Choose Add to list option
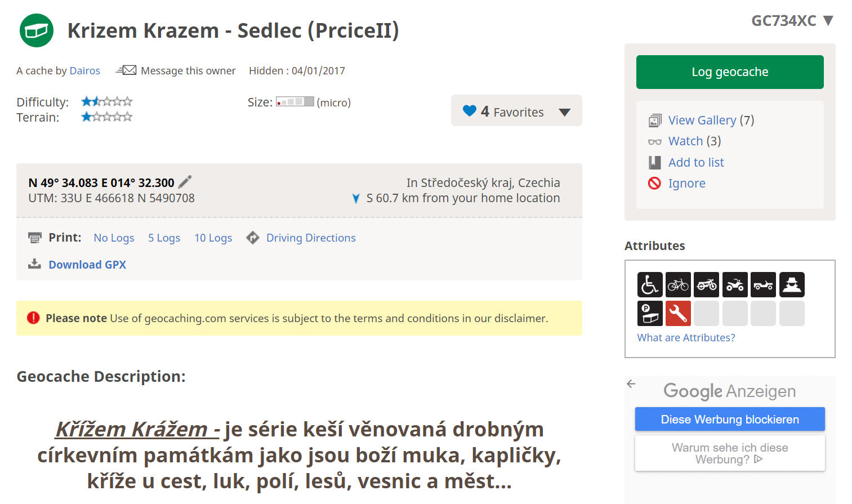 (695, 162)
